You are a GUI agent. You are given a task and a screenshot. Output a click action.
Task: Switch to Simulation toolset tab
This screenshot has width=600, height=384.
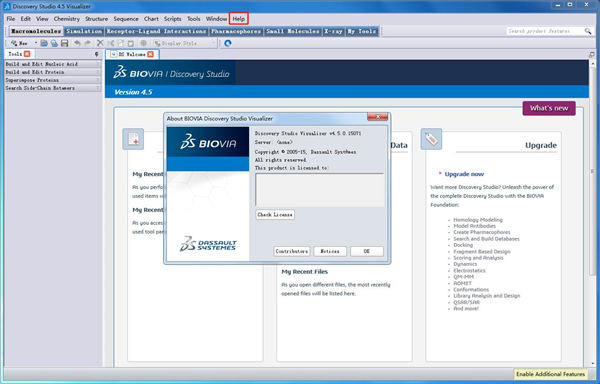click(x=84, y=31)
